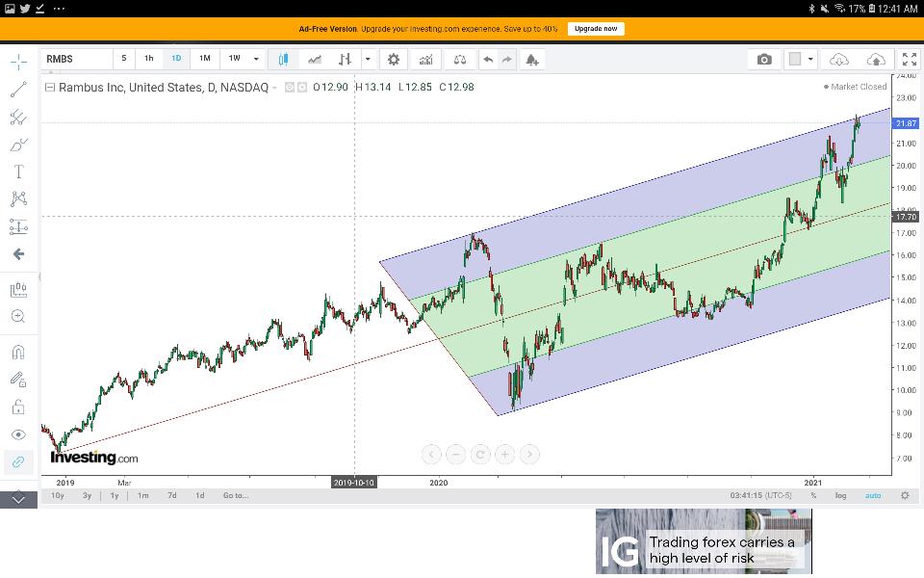The width and height of the screenshot is (924, 578).
Task: Redo the chart action
Action: click(507, 60)
